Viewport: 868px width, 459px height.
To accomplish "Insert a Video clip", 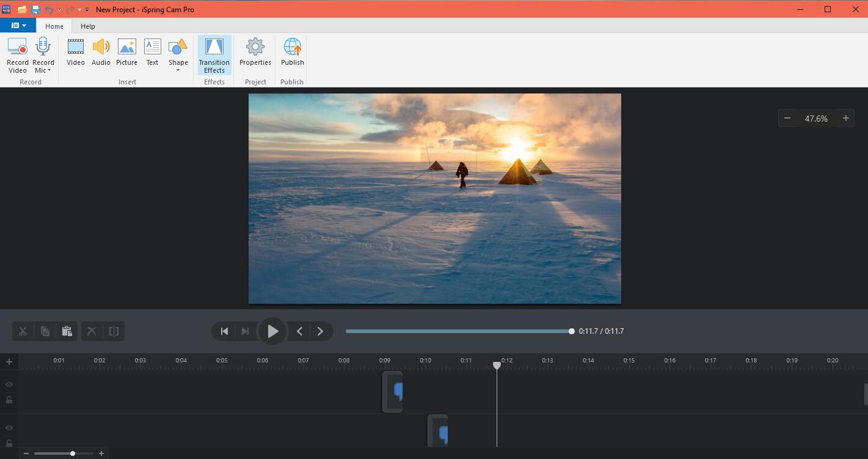I will point(76,52).
